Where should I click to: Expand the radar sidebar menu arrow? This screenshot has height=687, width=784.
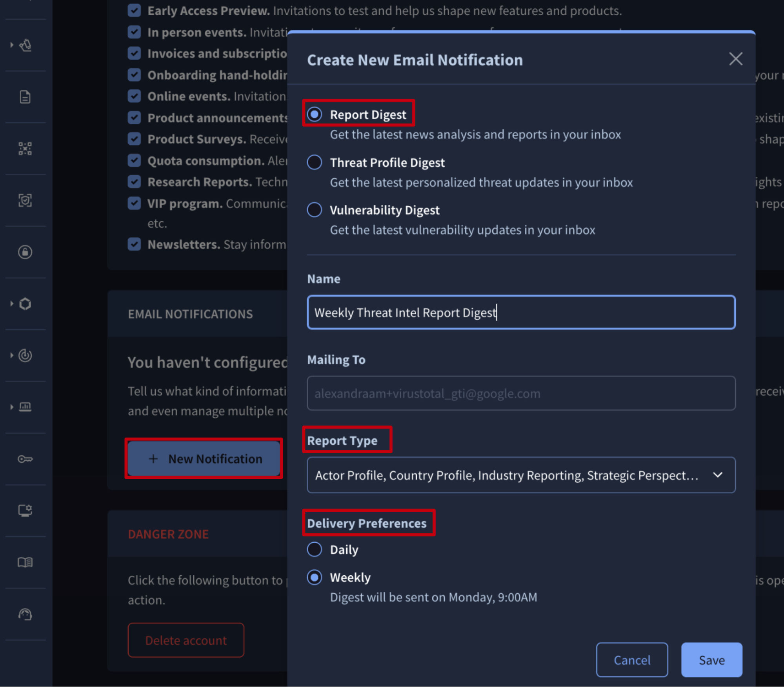point(12,355)
